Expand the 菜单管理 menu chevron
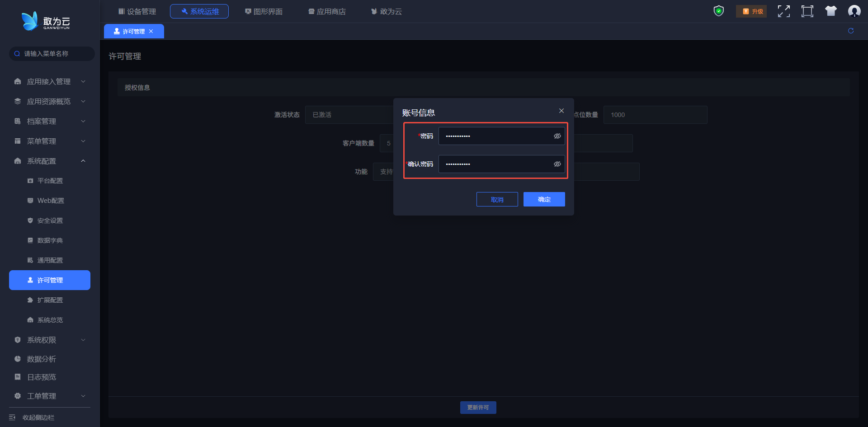 (x=83, y=141)
